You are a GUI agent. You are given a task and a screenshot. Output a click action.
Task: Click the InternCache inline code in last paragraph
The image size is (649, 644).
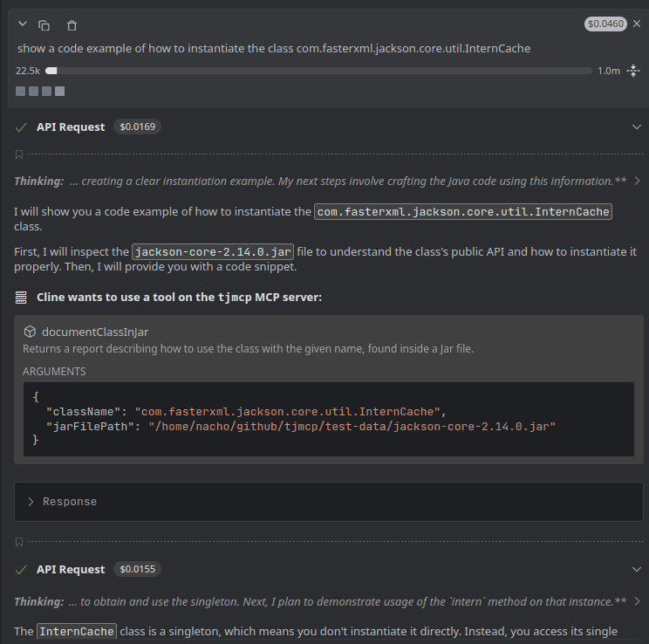pyautogui.click(x=77, y=632)
